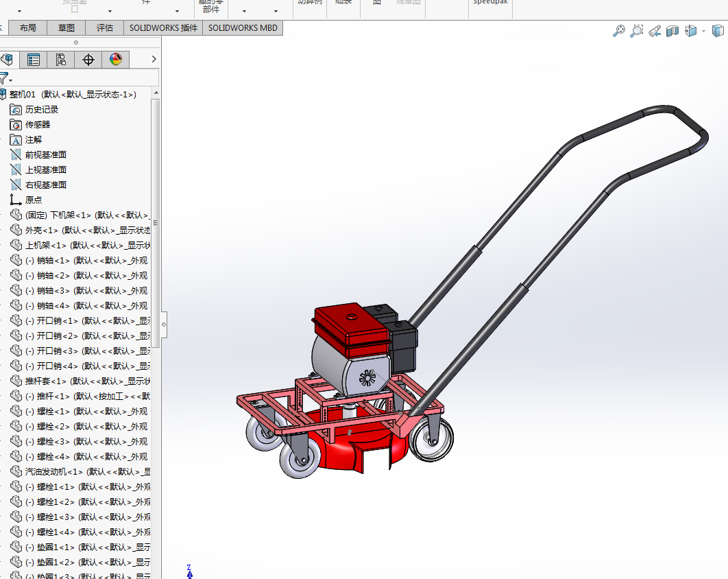Open the DimXpertManager crosshair tab
This screenshot has height=579, width=728.
point(88,60)
